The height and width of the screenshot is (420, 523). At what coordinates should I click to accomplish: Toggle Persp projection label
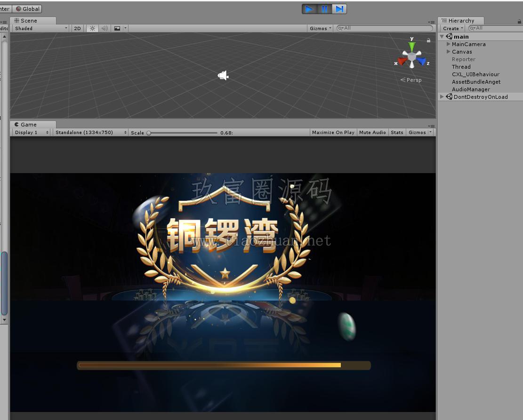point(411,80)
